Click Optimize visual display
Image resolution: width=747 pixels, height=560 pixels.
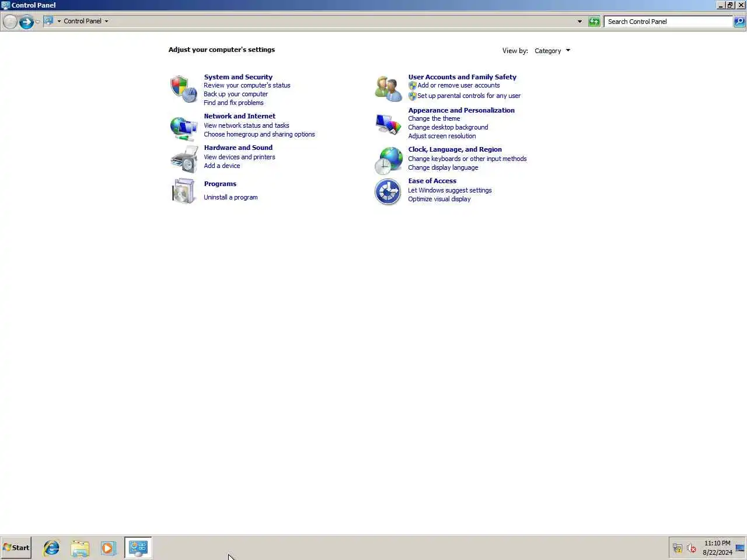tap(439, 199)
